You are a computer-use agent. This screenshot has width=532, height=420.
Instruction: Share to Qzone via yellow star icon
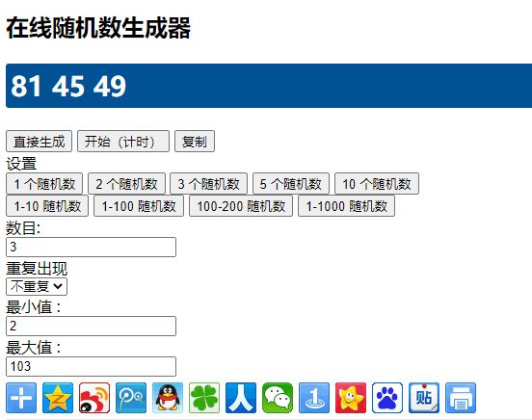point(58,398)
